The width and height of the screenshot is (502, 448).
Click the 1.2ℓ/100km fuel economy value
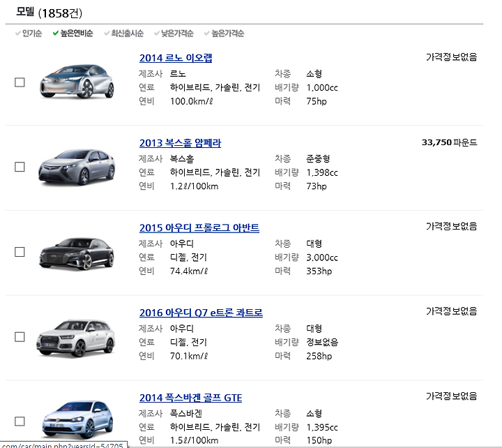point(194,186)
